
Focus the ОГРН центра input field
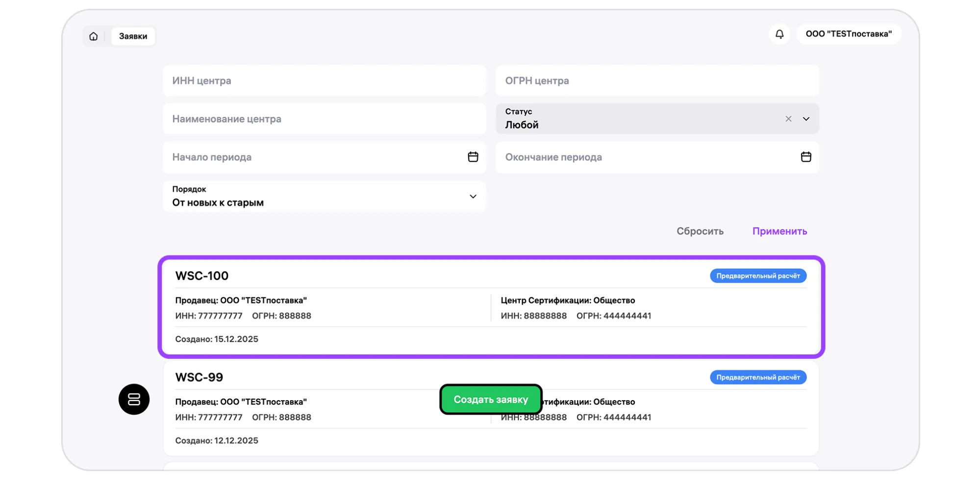(x=657, y=81)
